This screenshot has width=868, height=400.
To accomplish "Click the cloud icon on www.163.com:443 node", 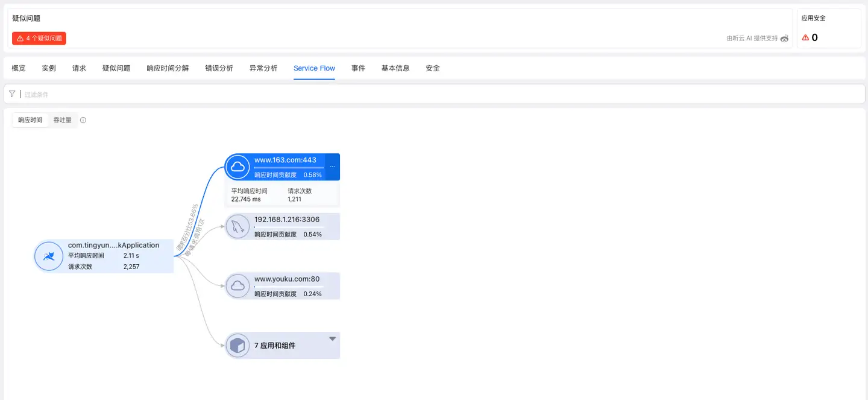I will pos(237,167).
